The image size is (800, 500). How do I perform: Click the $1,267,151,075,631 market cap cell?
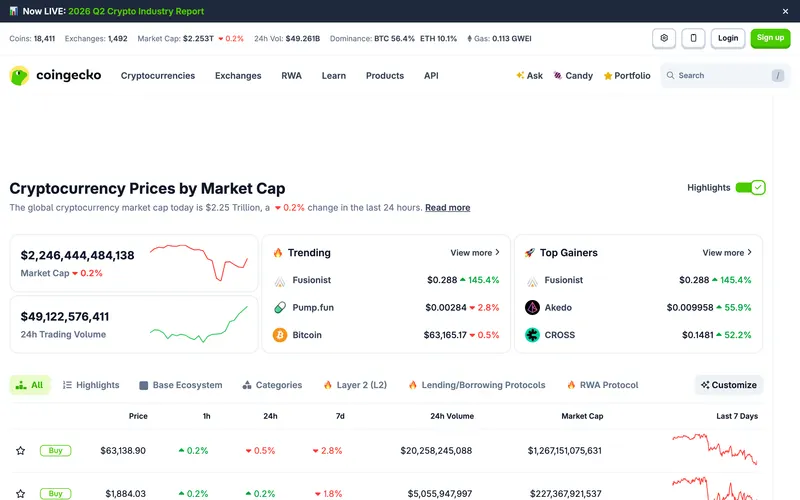pos(565,451)
